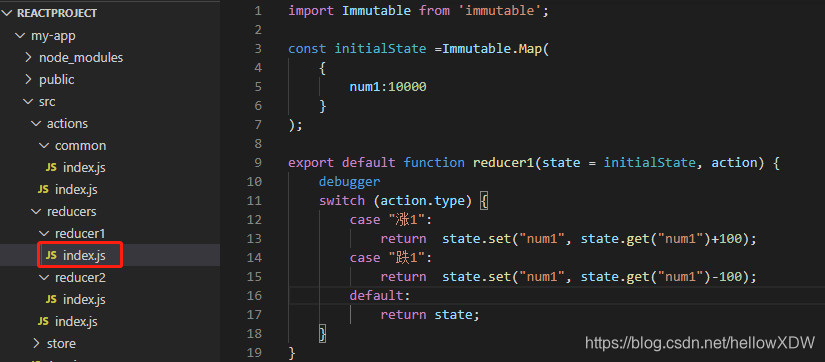
Task: Click the case "跌1": line
Action: pyautogui.click(x=390, y=258)
